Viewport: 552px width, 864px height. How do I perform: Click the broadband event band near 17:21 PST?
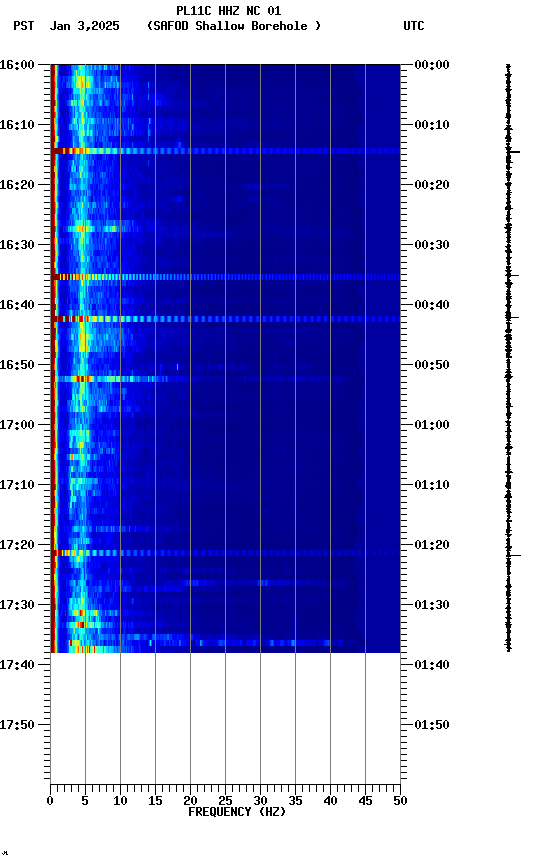225,553
